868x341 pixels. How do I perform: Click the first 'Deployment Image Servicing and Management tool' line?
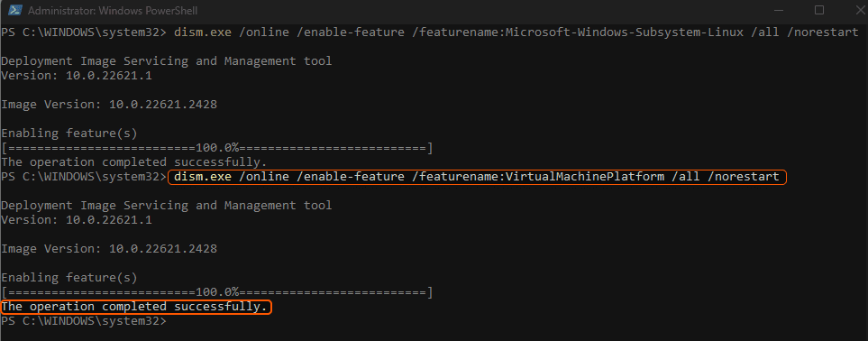pyautogui.click(x=167, y=61)
